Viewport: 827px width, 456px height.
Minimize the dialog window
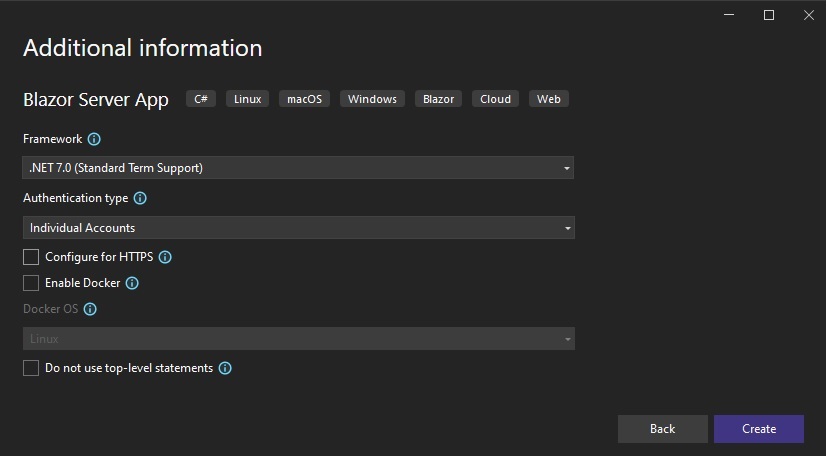[729, 15]
